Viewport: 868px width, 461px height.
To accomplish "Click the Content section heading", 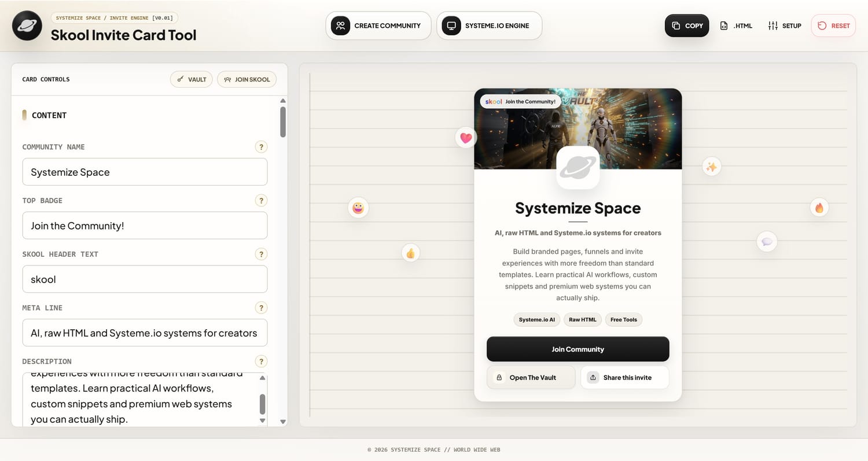I will (49, 115).
